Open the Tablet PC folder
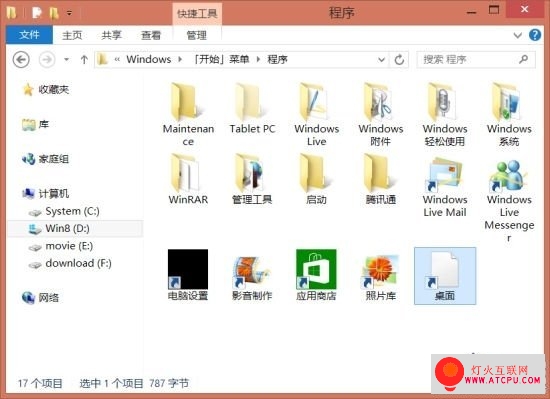 click(x=252, y=109)
